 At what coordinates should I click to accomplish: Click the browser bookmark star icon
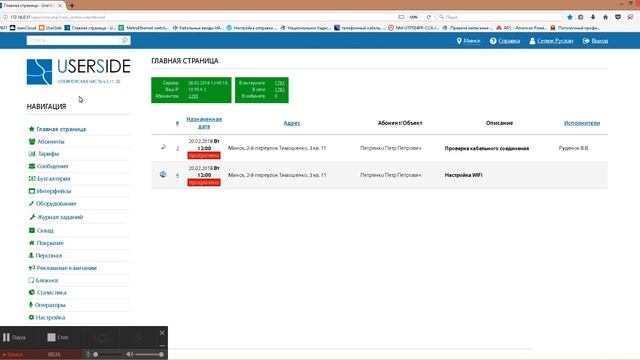[570, 17]
